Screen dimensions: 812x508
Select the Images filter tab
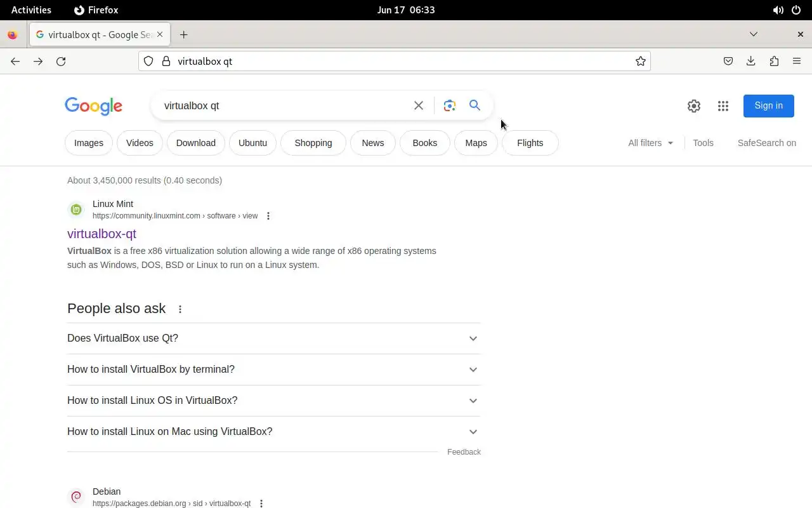pyautogui.click(x=89, y=143)
